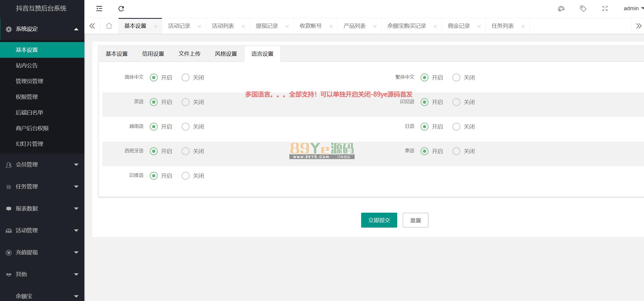Close the 任务列表 page tab

523,26
